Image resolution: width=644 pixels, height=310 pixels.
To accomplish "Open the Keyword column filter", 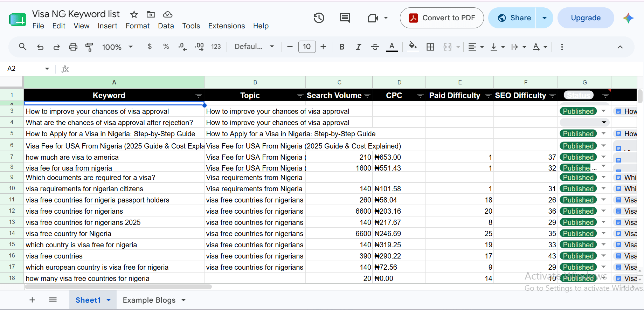I will pos(199,96).
